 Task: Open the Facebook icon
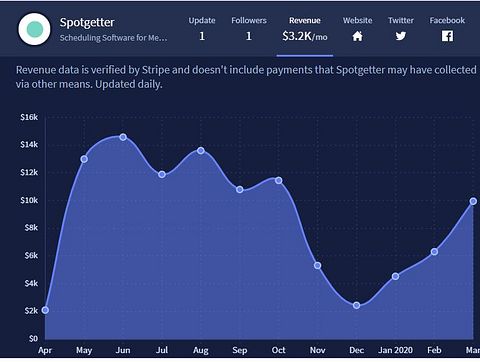(x=447, y=36)
